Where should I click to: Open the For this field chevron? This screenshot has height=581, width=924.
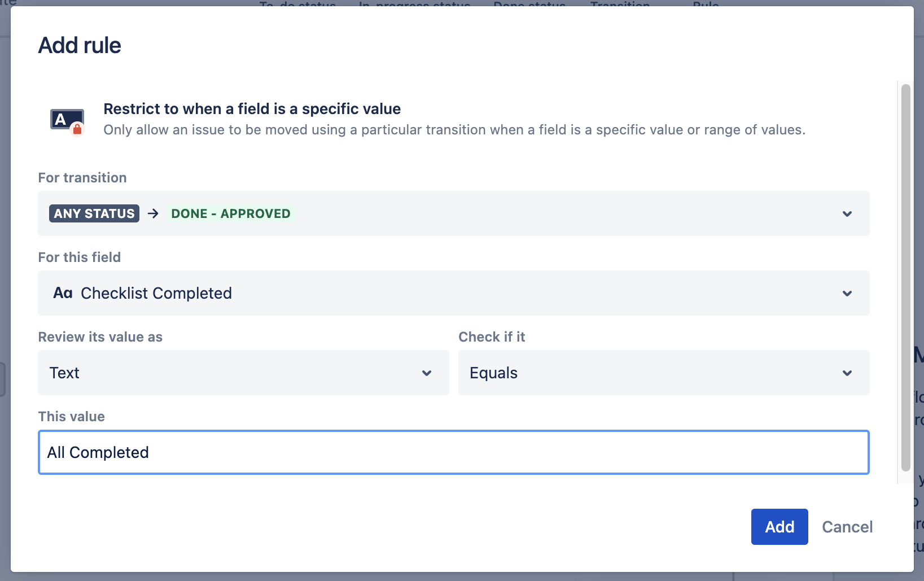(847, 293)
